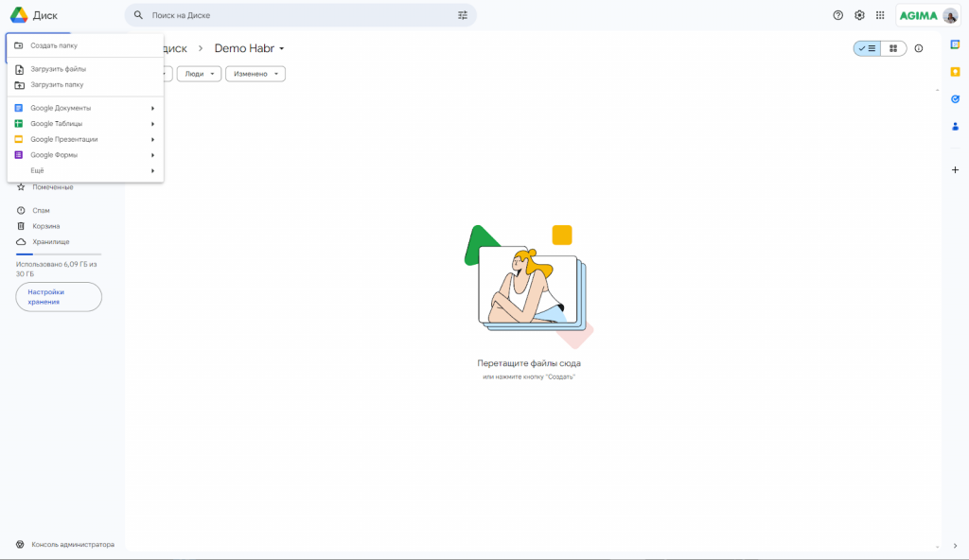This screenshot has height=560, width=969.
Task: Open Google Tasks in side panel
Action: click(x=955, y=98)
